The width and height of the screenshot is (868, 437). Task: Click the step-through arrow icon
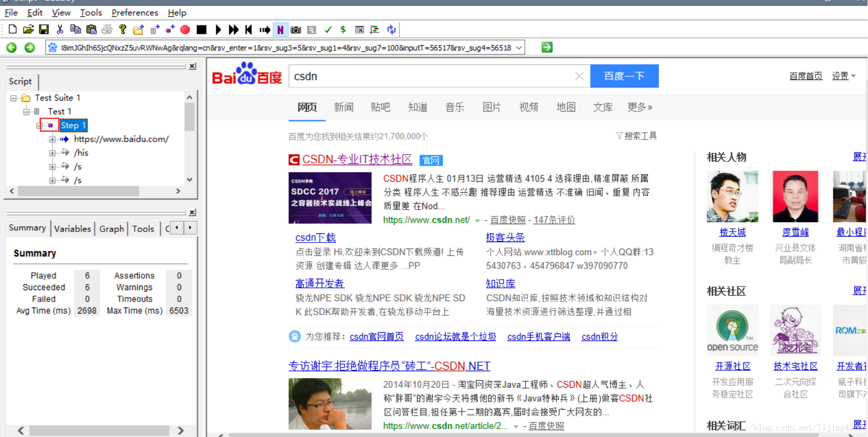click(x=265, y=30)
